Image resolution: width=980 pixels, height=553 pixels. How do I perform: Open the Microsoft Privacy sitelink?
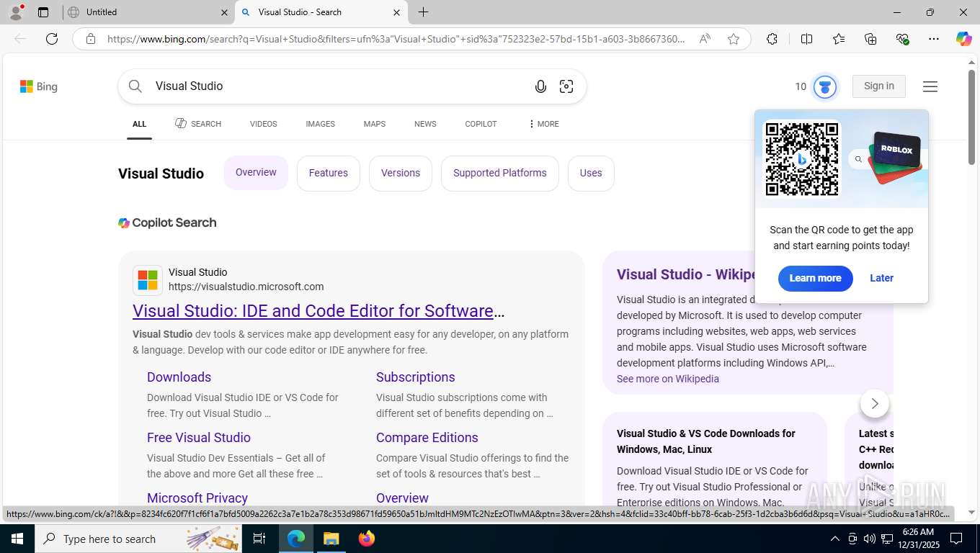(197, 498)
